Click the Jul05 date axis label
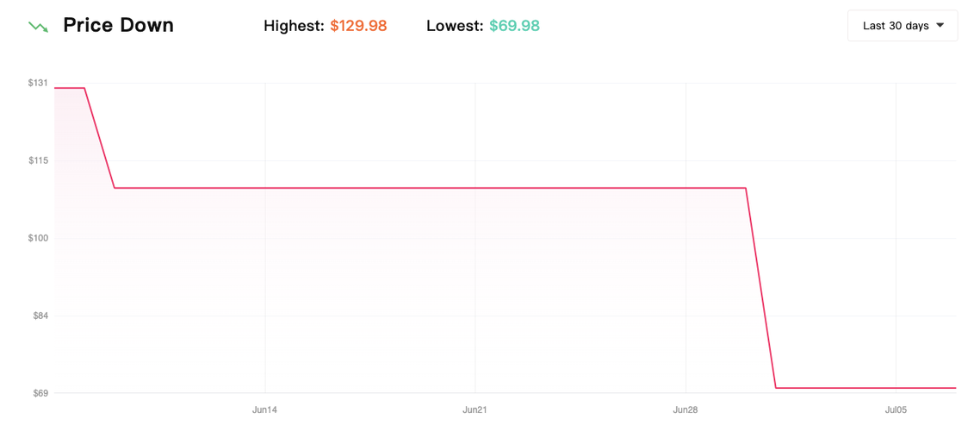This screenshot has width=980, height=431. [x=896, y=410]
